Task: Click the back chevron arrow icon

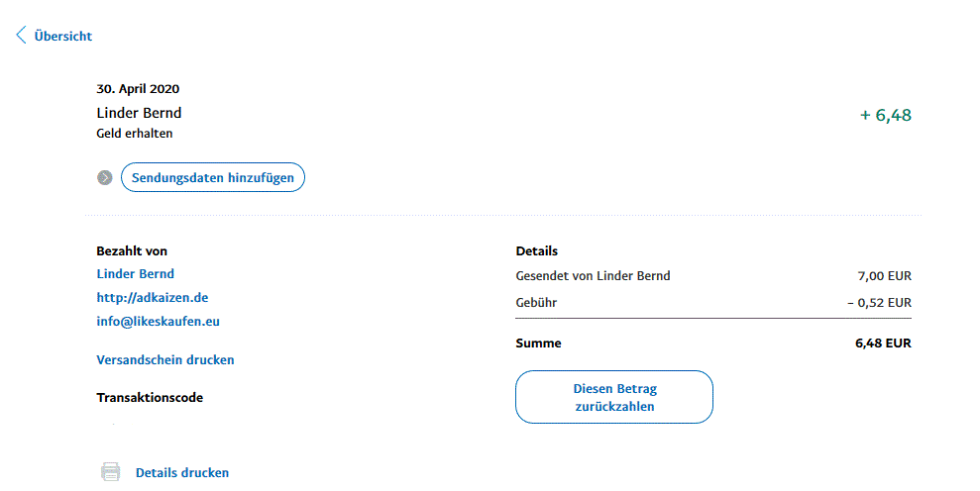Action: (x=21, y=36)
